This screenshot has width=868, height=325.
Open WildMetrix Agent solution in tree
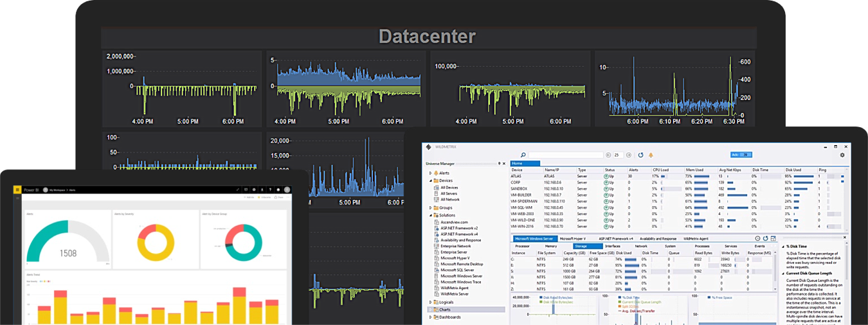(x=455, y=288)
